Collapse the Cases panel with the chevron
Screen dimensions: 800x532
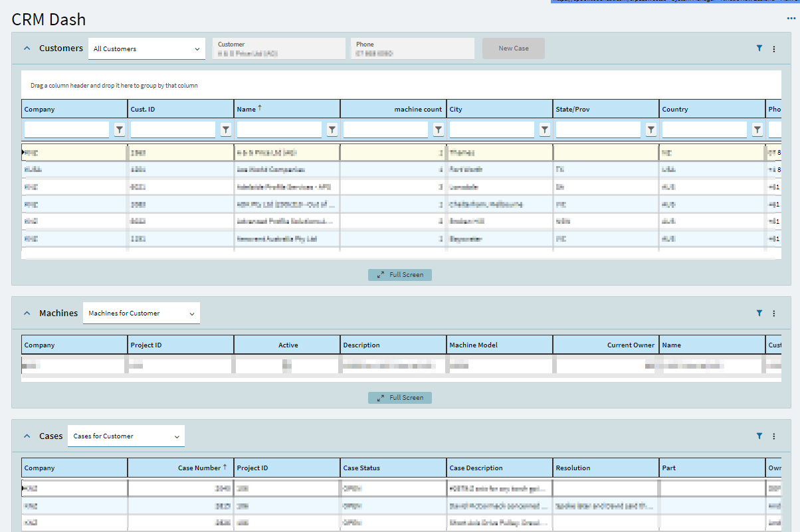[27, 436]
